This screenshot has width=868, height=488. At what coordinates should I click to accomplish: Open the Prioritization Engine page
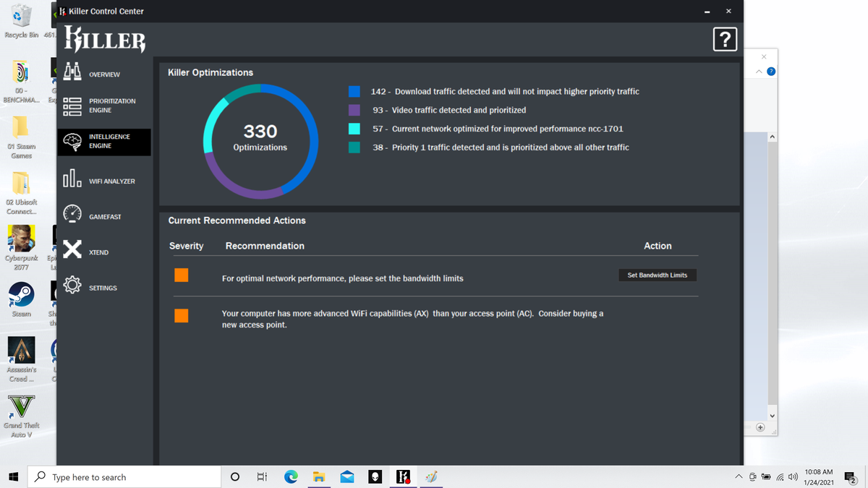[104, 106]
